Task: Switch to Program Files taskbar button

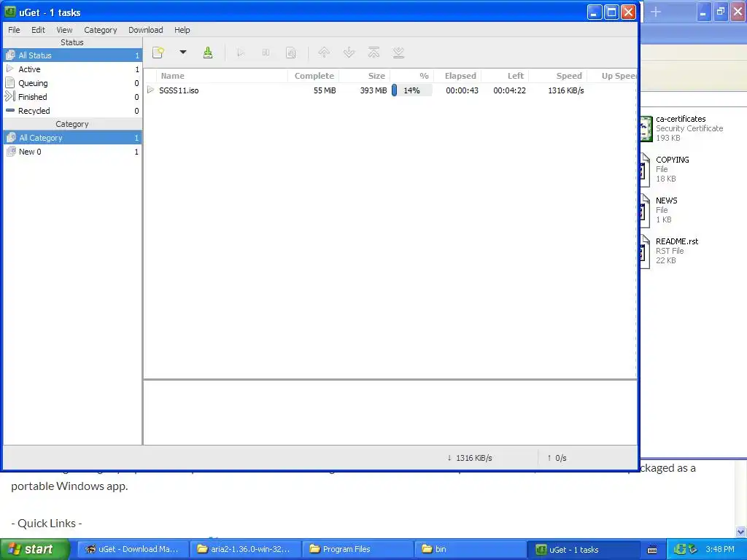Action: click(x=357, y=549)
